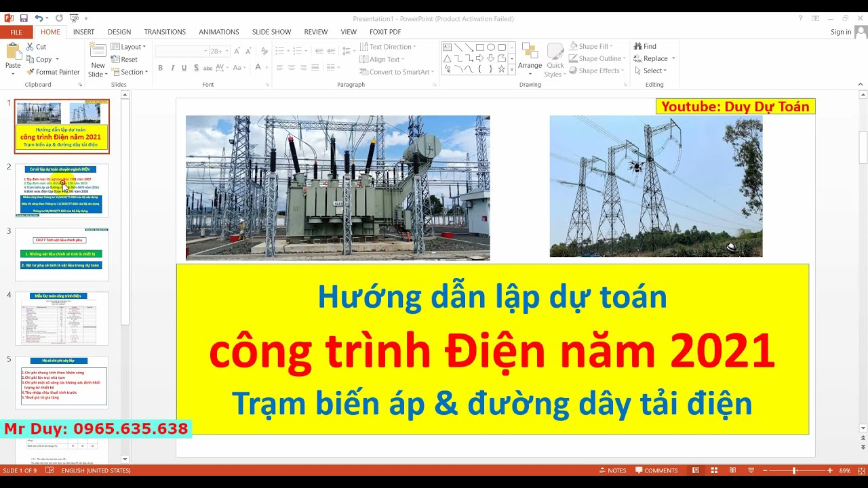The height and width of the screenshot is (488, 868).
Task: Select the block right arrow shape
Action: pos(479,58)
